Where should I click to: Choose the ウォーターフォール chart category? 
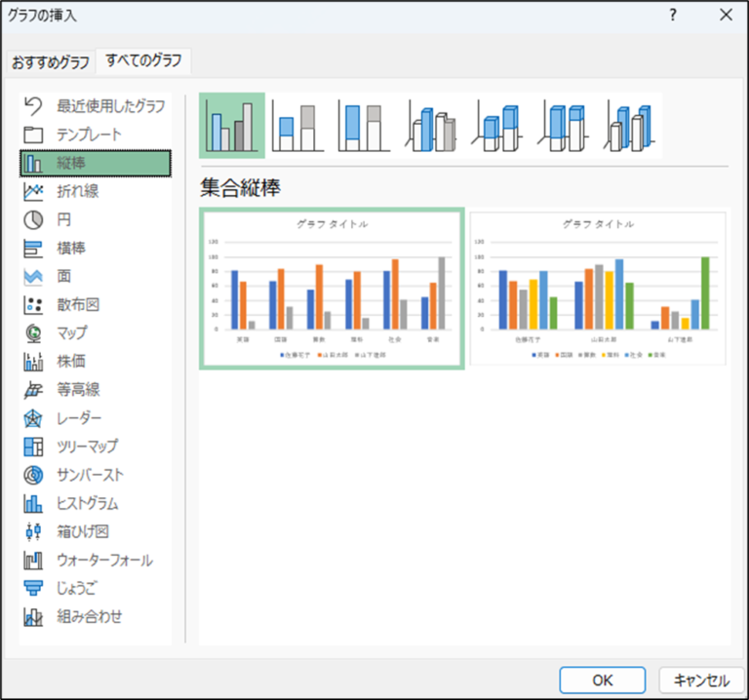pos(96,560)
